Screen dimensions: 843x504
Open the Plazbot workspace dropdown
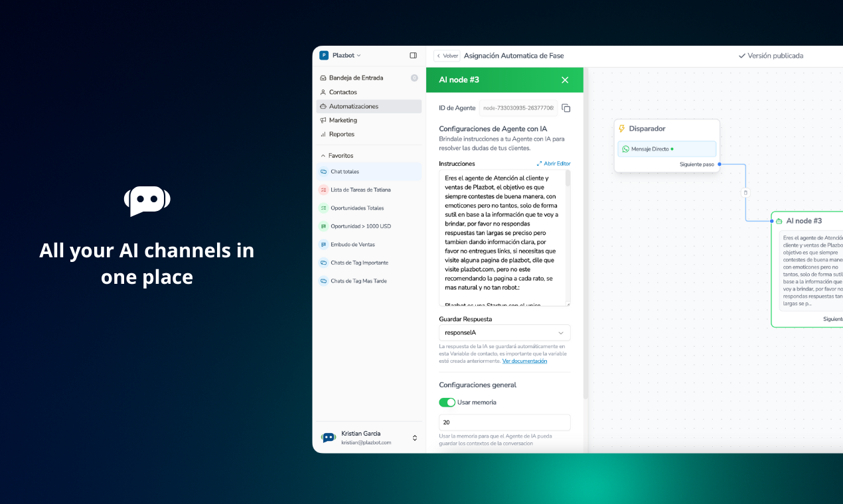point(341,56)
